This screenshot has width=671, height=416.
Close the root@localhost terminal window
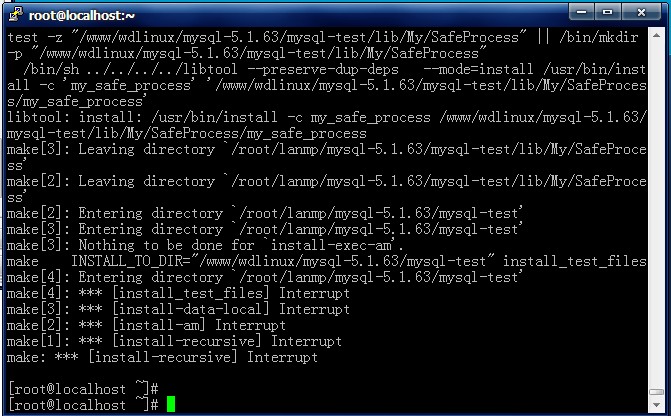tap(641, 12)
